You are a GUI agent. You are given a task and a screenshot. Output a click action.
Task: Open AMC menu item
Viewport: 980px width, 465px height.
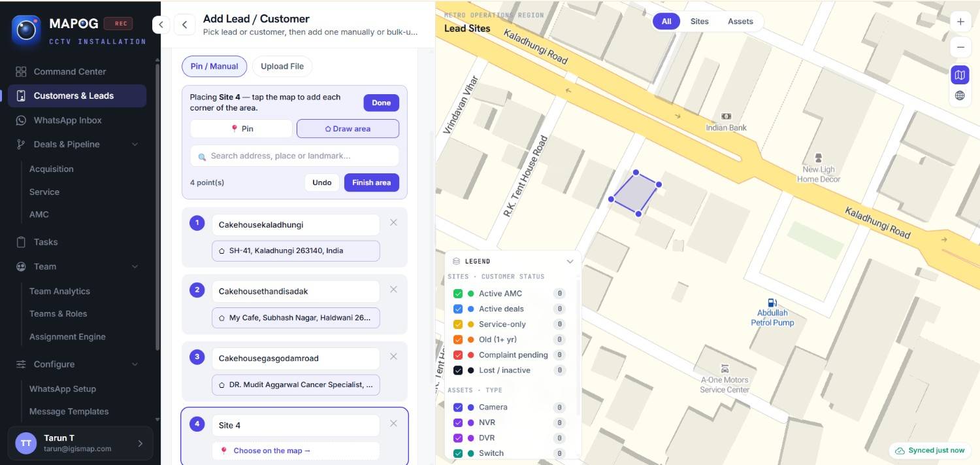(x=39, y=215)
